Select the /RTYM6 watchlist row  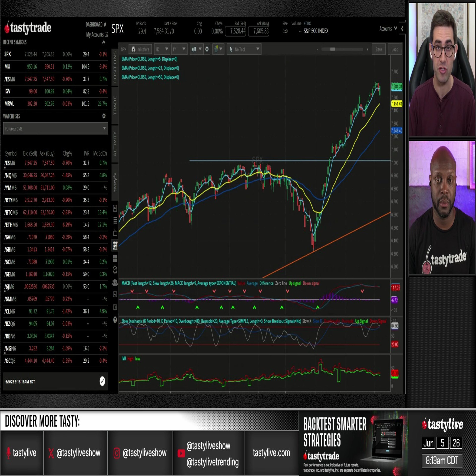[55, 200]
